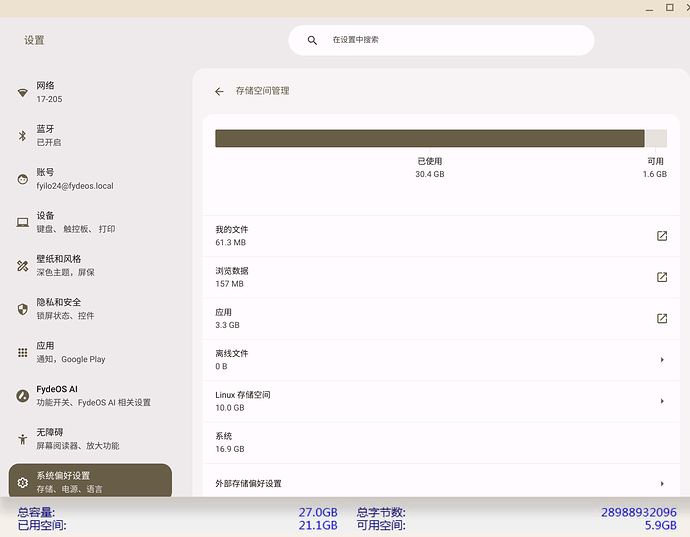
Task: Expand 外部存储偏好设置 row arrow
Action: coord(662,484)
